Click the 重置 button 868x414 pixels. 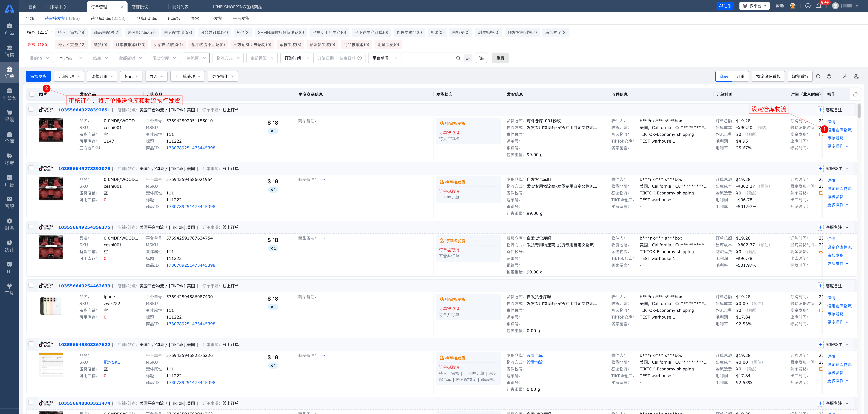click(x=500, y=58)
